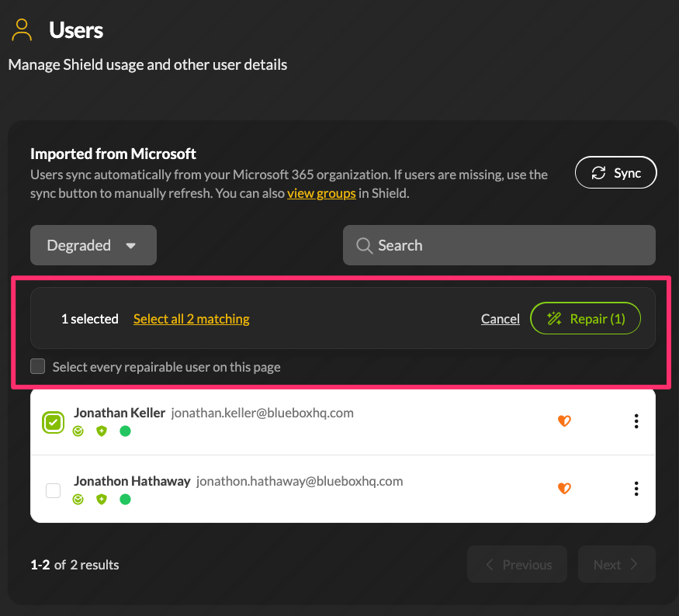This screenshot has width=679, height=616.
Task: Click the Search input field
Action: 499,245
